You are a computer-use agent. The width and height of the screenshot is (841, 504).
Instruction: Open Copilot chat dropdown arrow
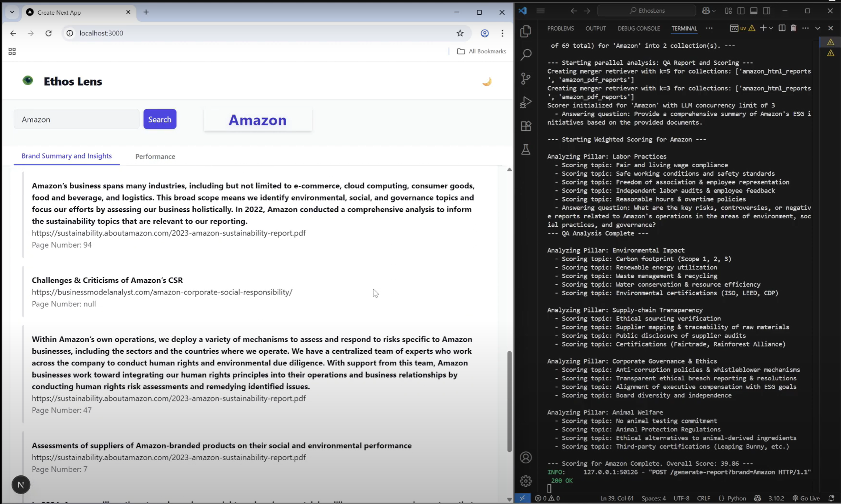coord(714,11)
